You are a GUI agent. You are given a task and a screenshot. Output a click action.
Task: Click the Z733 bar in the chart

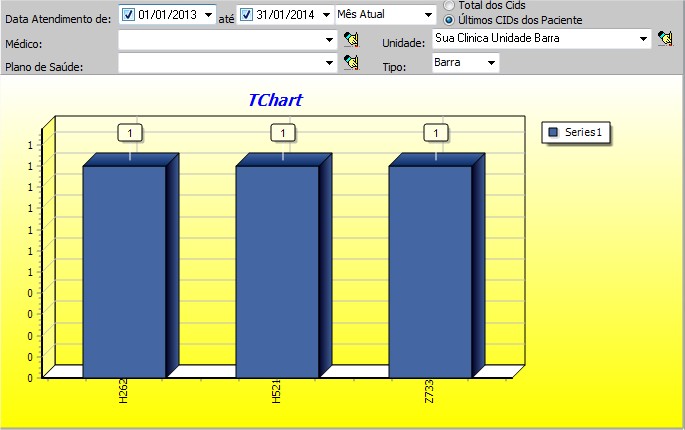[x=430, y=270]
